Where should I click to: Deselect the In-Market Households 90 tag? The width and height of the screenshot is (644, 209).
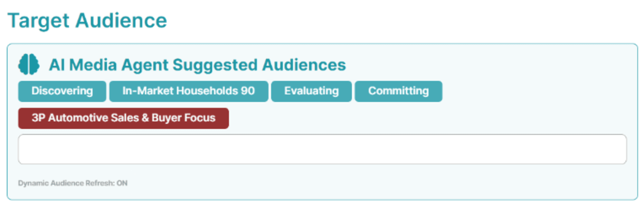pyautogui.click(x=189, y=91)
